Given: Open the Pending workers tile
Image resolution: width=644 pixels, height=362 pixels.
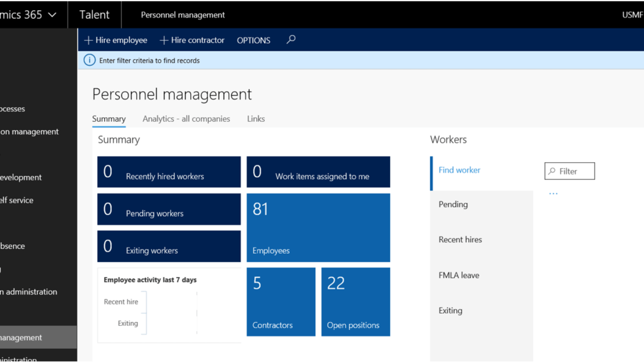Looking at the screenshot, I should (169, 209).
